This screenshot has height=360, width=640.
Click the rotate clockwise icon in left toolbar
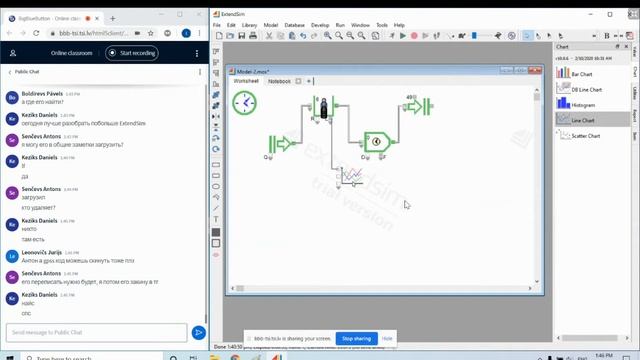216,149
